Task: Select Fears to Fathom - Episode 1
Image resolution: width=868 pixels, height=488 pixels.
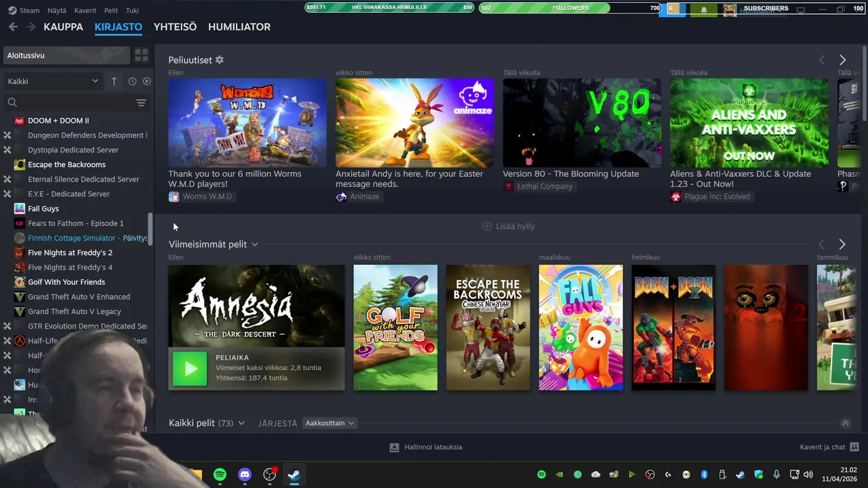Action: (75, 223)
